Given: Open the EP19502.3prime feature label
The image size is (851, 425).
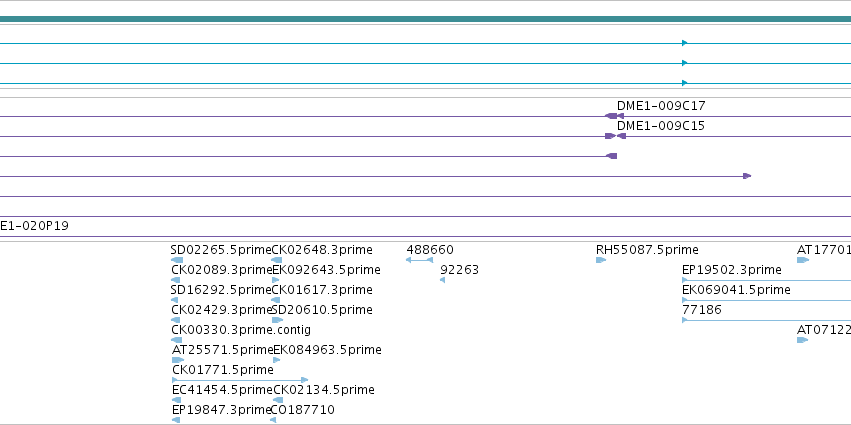Looking at the screenshot, I should pos(732,270).
